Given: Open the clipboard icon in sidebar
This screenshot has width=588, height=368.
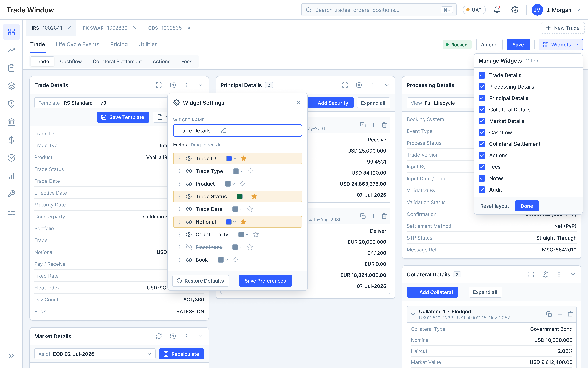Looking at the screenshot, I should (x=11, y=68).
